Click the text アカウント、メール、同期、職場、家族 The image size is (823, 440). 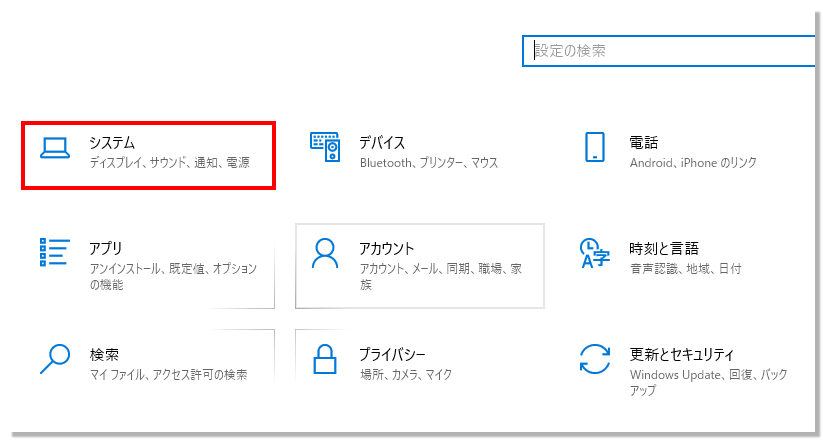click(x=441, y=277)
